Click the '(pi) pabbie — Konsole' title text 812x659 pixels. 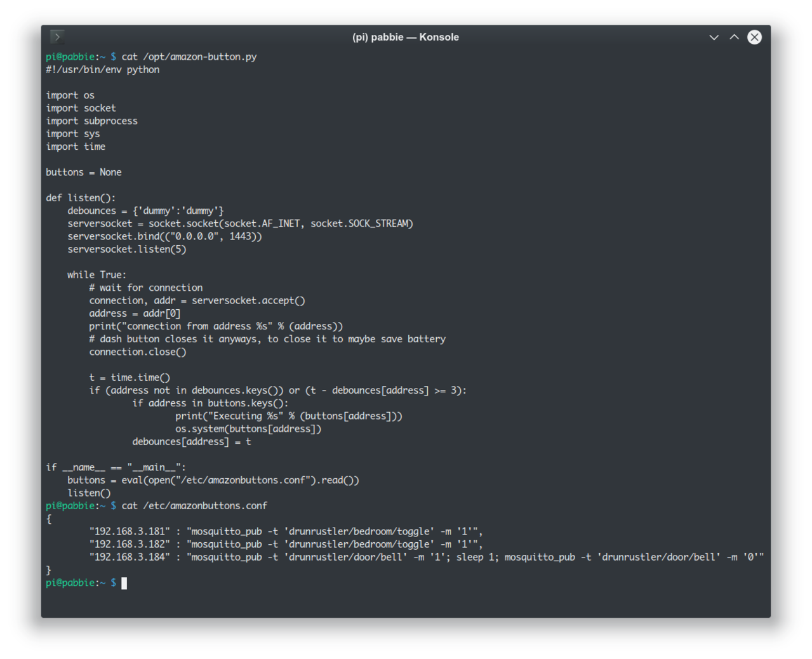coord(406,37)
